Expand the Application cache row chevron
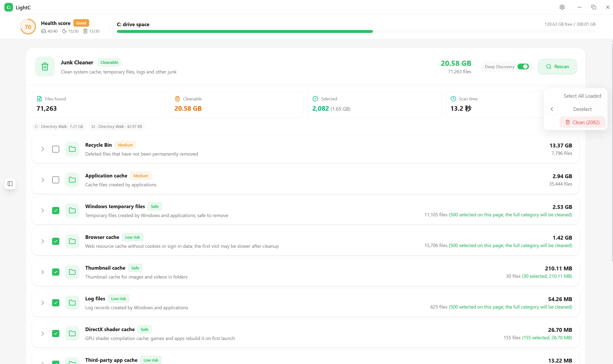This screenshot has height=364, width=613. pos(43,180)
